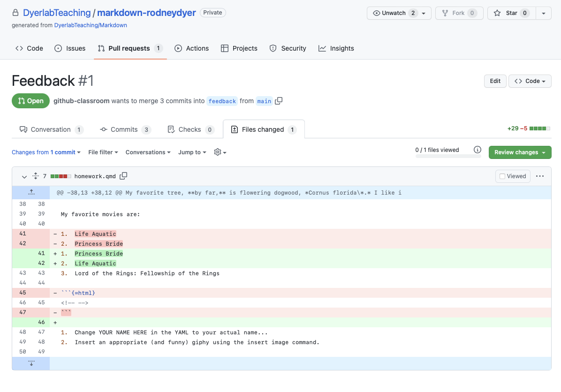Open the Review changes dropdown
This screenshot has height=392, width=561.
(520, 152)
